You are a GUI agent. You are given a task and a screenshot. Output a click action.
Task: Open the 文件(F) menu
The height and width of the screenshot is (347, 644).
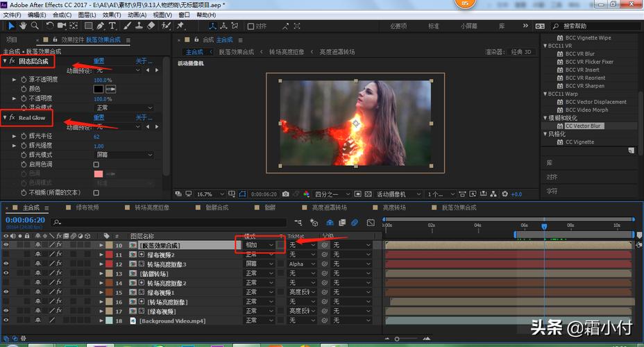coord(12,15)
